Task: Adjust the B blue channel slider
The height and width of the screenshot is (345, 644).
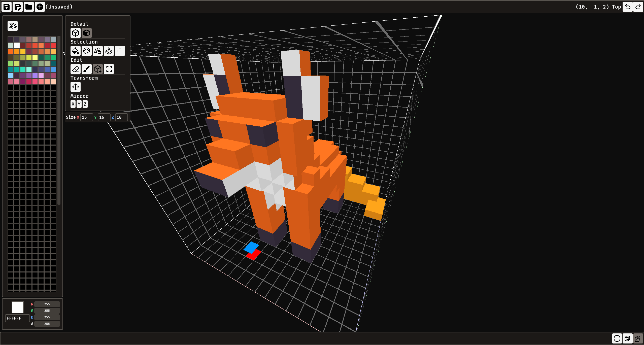Action: [x=47, y=317]
